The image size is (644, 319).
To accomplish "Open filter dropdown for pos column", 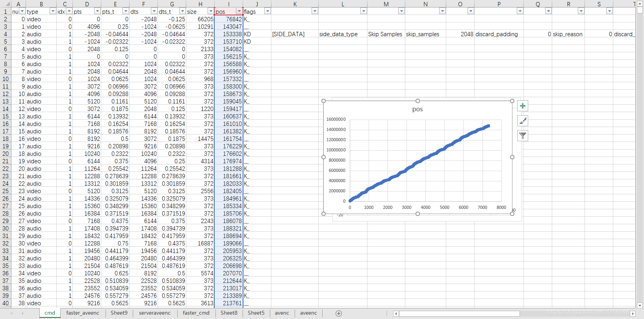I will (x=239, y=11).
